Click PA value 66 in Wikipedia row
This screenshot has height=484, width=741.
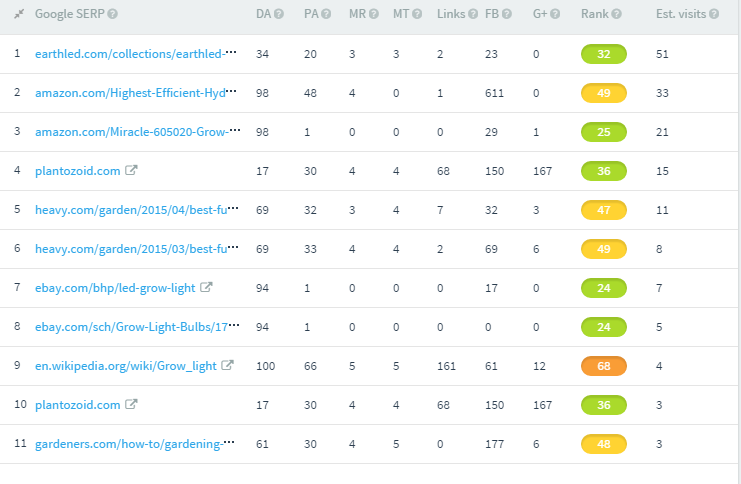tap(310, 366)
